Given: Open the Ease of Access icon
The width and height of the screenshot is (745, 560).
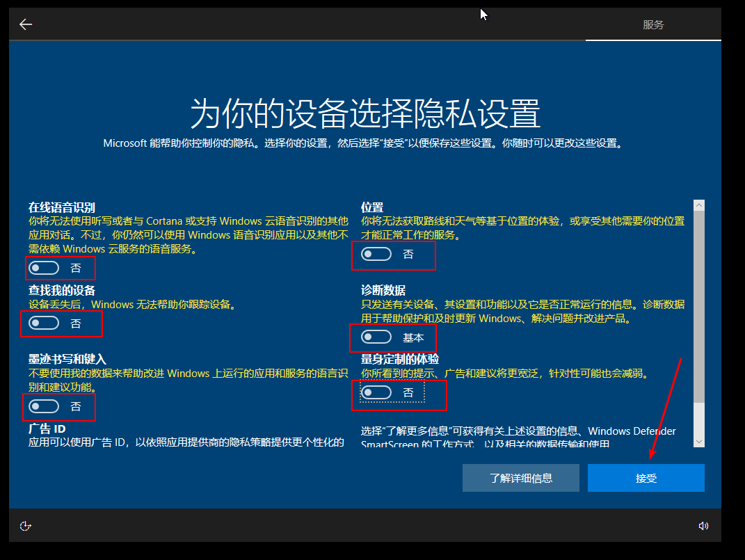Looking at the screenshot, I should 26,526.
